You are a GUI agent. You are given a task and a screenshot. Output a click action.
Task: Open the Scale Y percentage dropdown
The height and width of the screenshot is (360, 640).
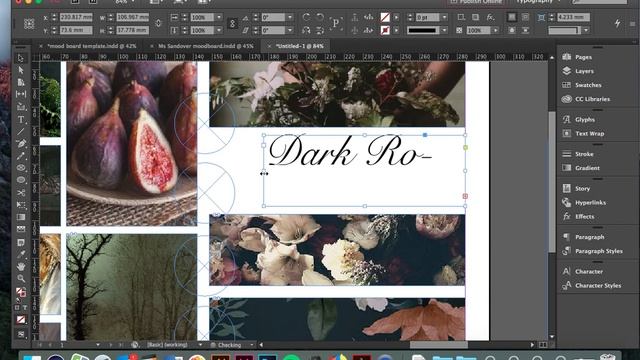[x=219, y=30]
